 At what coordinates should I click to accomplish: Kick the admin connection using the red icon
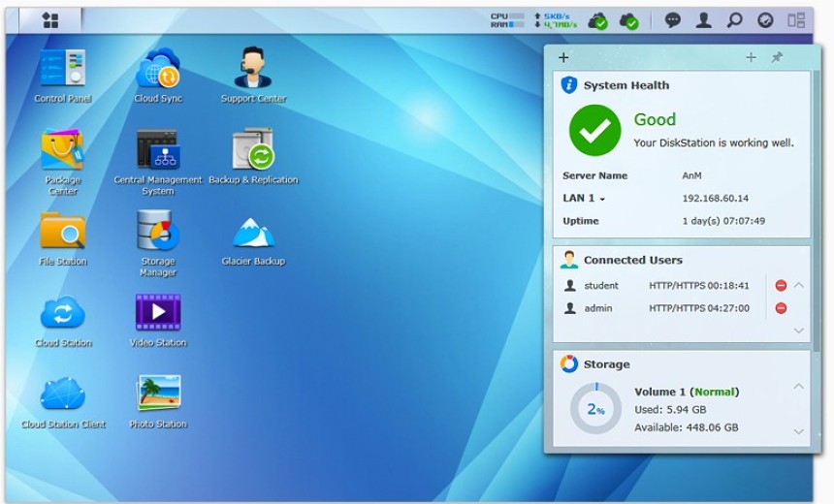(781, 308)
